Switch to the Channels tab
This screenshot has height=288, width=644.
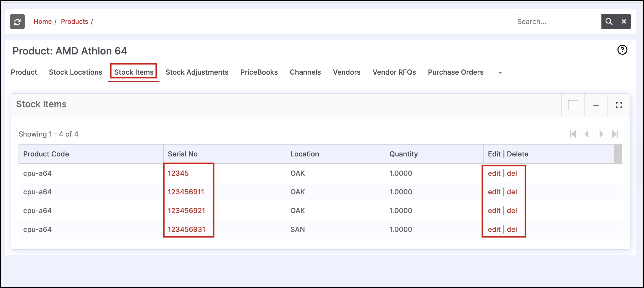click(x=305, y=72)
